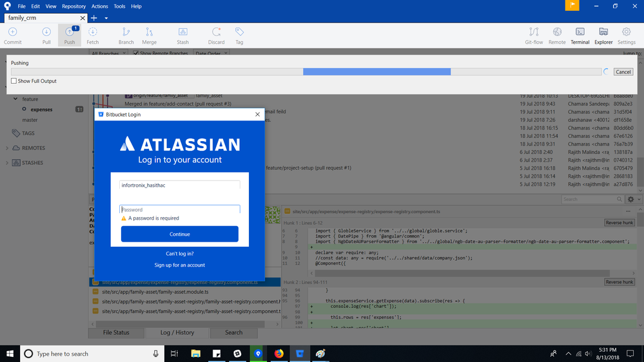Click the Remote toolbar icon
Screen dimensions: 644x362
pyautogui.click(x=557, y=35)
